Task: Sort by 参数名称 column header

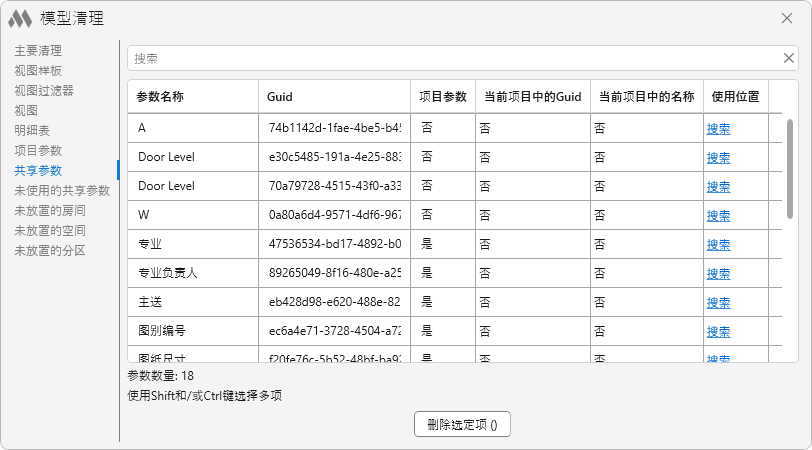Action: pyautogui.click(x=192, y=97)
